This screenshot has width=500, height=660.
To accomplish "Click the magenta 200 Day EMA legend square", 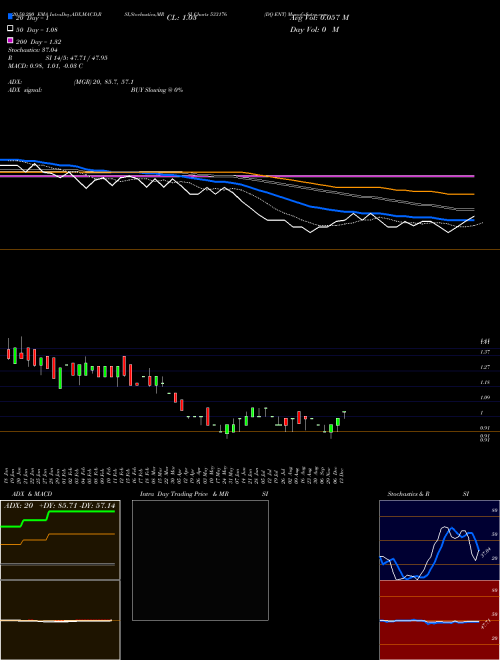I will point(10,40).
